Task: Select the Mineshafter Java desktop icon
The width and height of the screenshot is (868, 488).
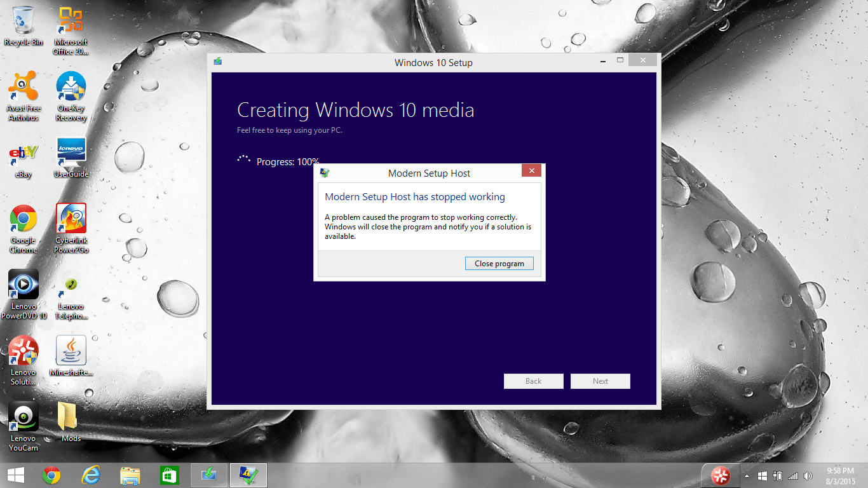Action: [x=71, y=356]
